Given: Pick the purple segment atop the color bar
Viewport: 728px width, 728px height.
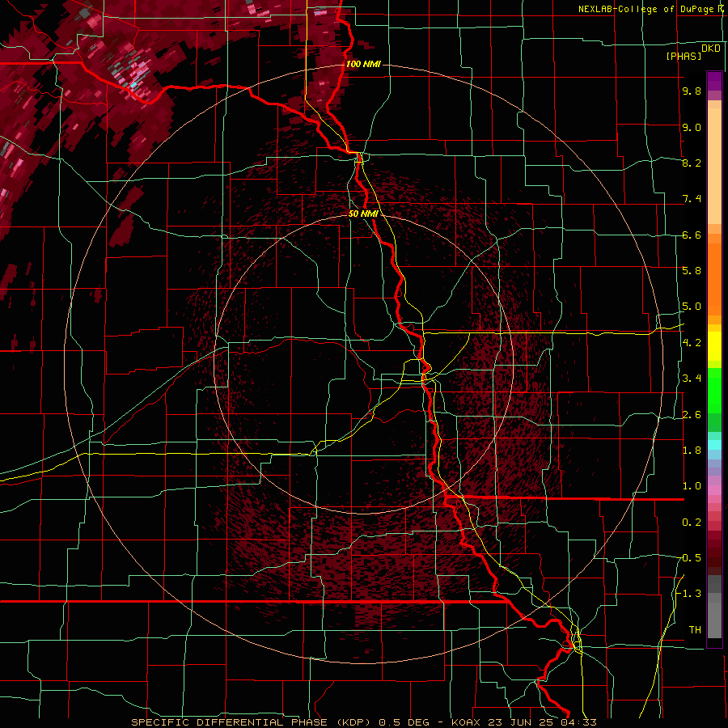Looking at the screenshot, I should pyautogui.click(x=714, y=81).
